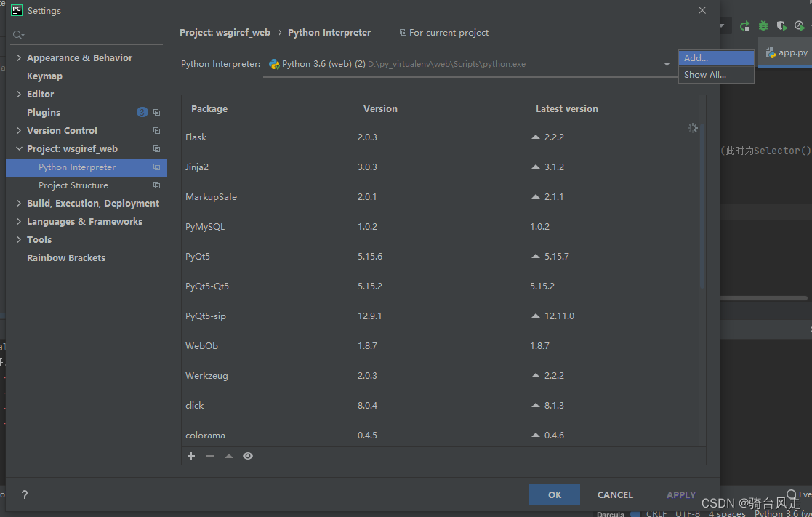This screenshot has width=812, height=517.
Task: Click the uninstall package minus icon
Action: [x=210, y=456]
